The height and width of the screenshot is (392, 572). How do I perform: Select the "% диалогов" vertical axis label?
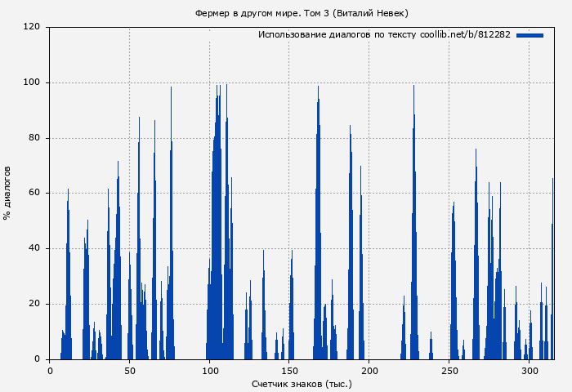[x=7, y=193]
